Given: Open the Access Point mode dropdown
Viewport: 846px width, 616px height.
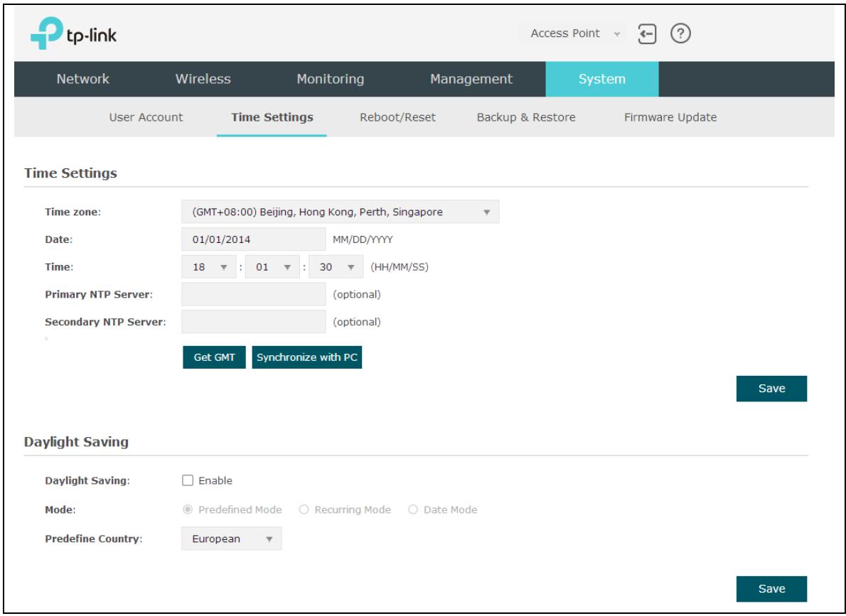Looking at the screenshot, I should 574,33.
